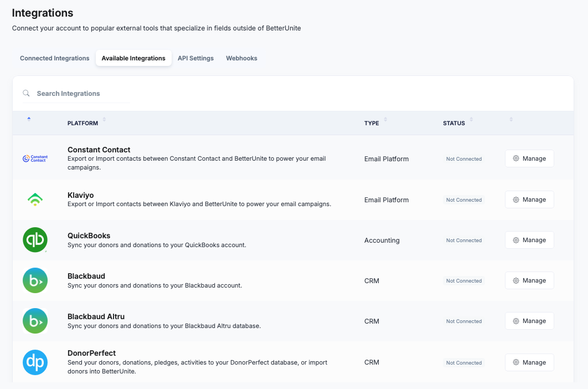Click gear icon in Constant Contact Manage button

(x=516, y=158)
